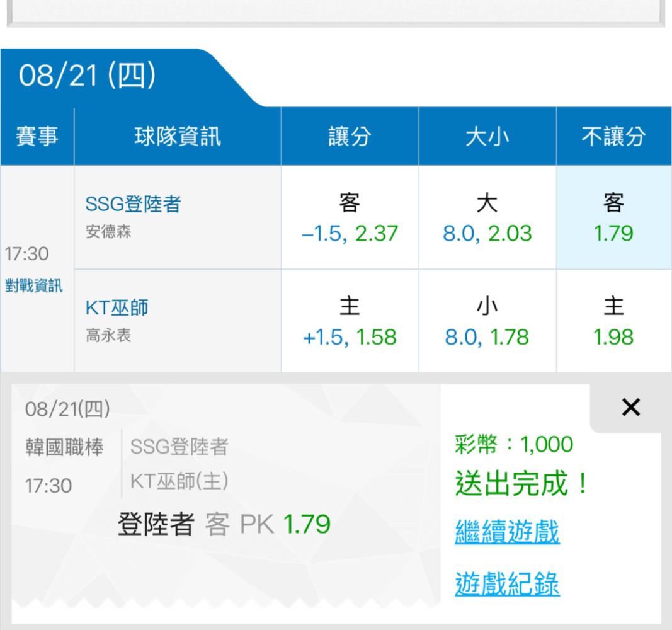Pick home moneyline at 1.98
This screenshot has height=630, width=672.
pos(613,321)
